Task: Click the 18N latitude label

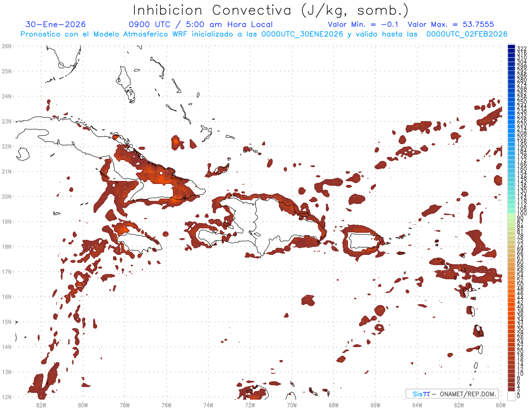Action: point(7,246)
